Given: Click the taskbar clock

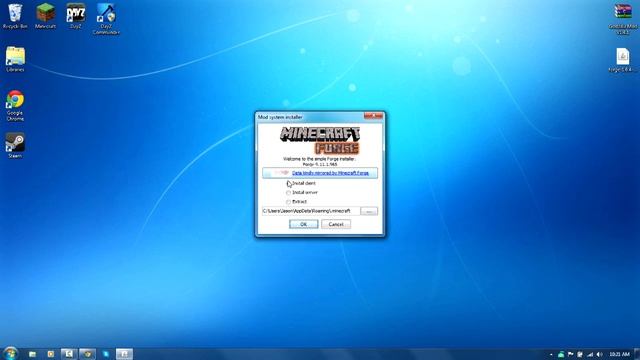Looking at the screenshot, I should tap(619, 354).
